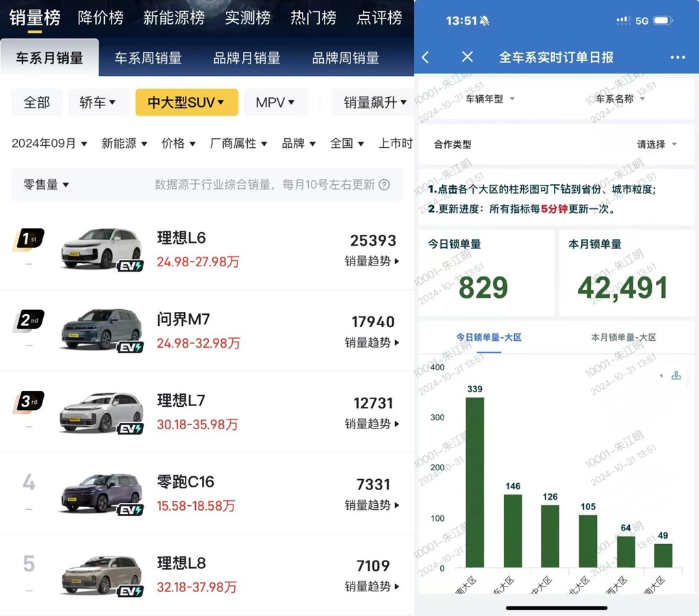The height and width of the screenshot is (616, 699).
Task: Open the 2024年09月 date dropdown
Action: tap(49, 144)
